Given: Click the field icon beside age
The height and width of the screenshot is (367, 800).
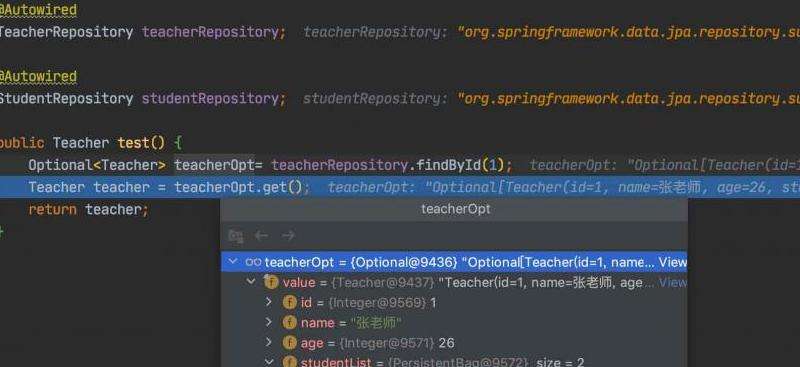Looking at the screenshot, I should [x=289, y=343].
